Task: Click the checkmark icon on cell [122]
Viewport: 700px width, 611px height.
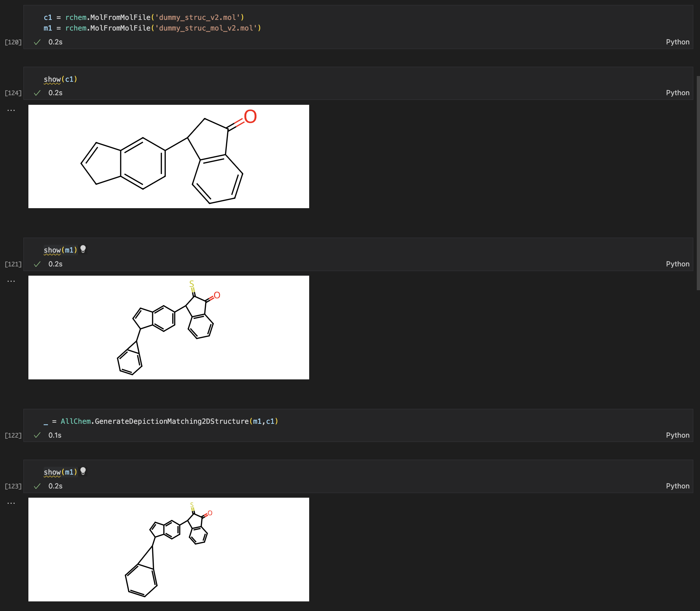Action: coord(37,435)
